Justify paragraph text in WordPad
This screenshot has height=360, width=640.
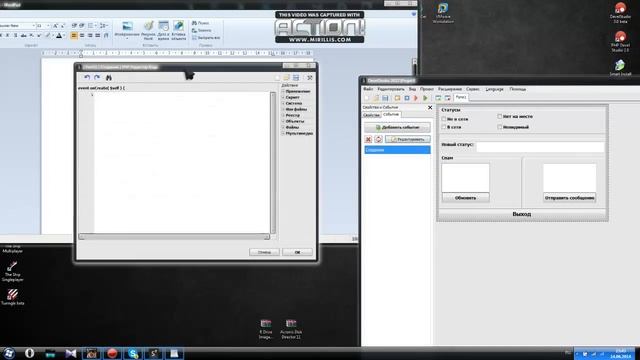(98, 36)
